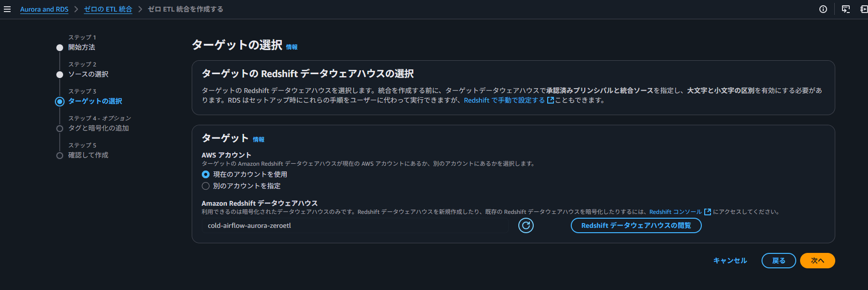Image resolution: width=868 pixels, height=290 pixels.
Task: Click Redshift データウェアハウスの閲覧 button
Action: tap(636, 225)
